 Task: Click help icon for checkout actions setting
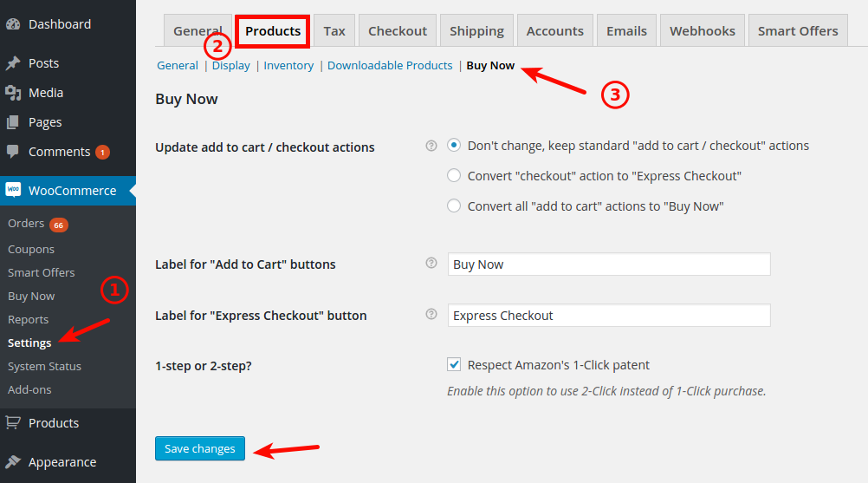431,146
